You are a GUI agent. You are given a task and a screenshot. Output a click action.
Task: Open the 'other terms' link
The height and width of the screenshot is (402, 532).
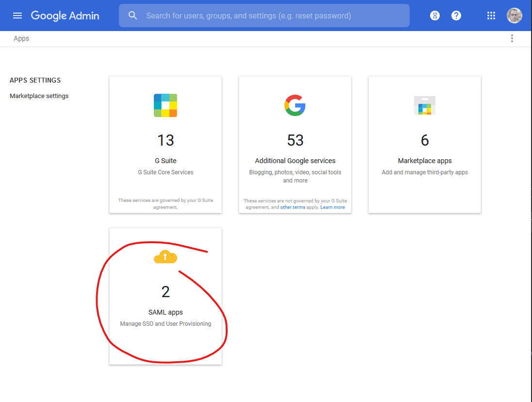pos(292,207)
